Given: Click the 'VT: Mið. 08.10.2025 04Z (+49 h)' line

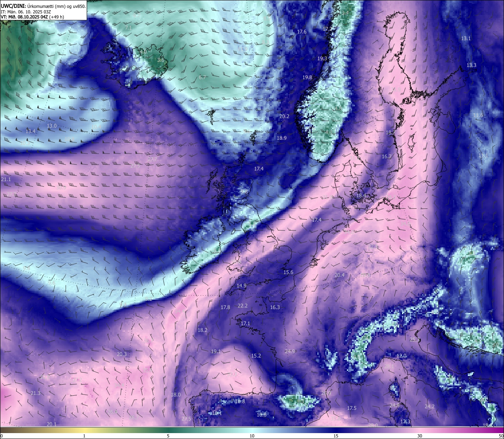Looking at the screenshot, I should pyautogui.click(x=32, y=17).
